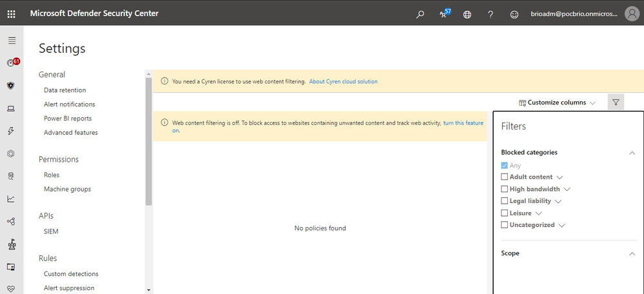Open the shield icon in sidebar
Screen dimensions: 644x294
click(x=11, y=85)
